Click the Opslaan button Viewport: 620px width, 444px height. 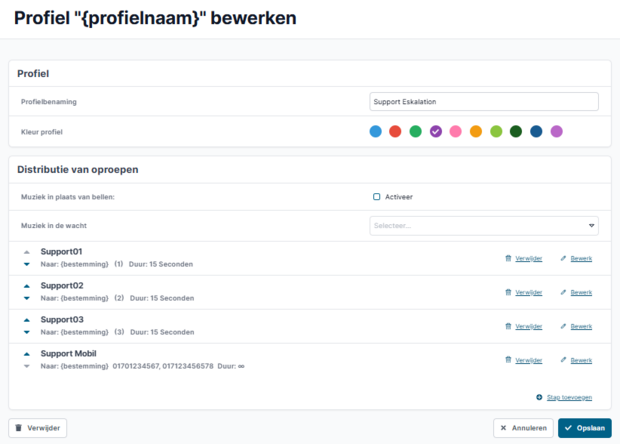pos(584,428)
